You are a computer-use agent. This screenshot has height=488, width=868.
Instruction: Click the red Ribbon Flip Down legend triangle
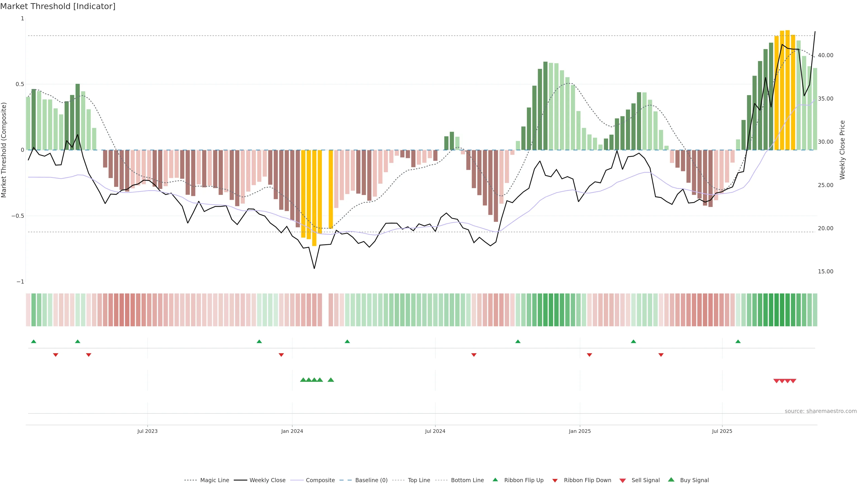click(555, 481)
